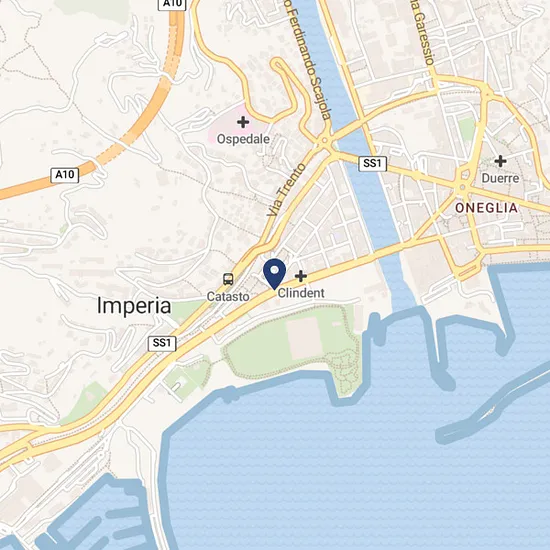This screenshot has width=550, height=550.
Task: Select the Ospedale hospital cross icon
Action: (x=243, y=122)
